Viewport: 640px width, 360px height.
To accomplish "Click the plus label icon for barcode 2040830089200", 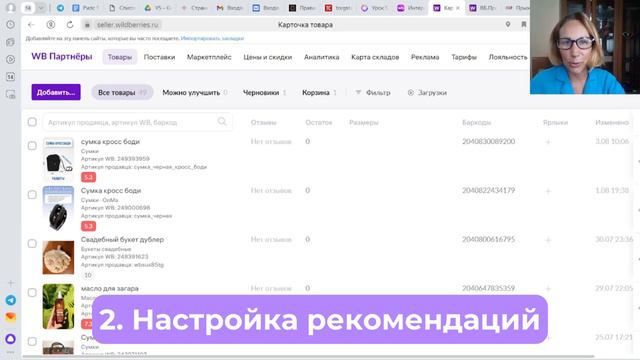I will click(548, 142).
